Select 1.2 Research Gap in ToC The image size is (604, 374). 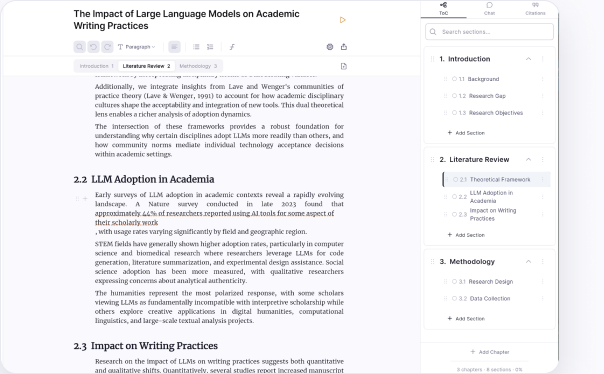(x=487, y=96)
